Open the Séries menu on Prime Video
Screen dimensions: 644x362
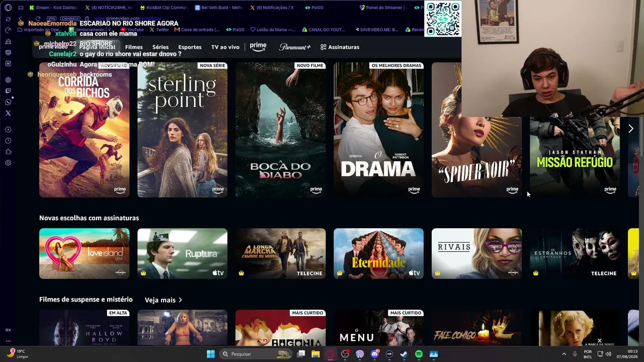pyautogui.click(x=160, y=47)
